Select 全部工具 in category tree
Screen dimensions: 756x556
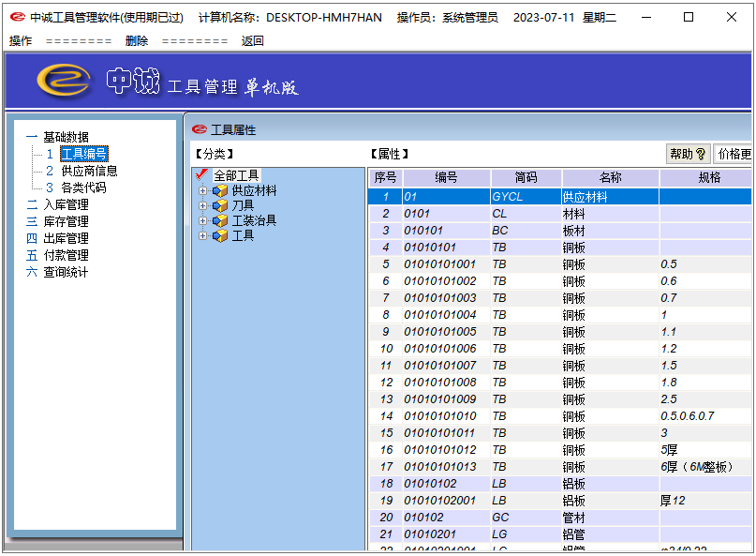coord(236,175)
